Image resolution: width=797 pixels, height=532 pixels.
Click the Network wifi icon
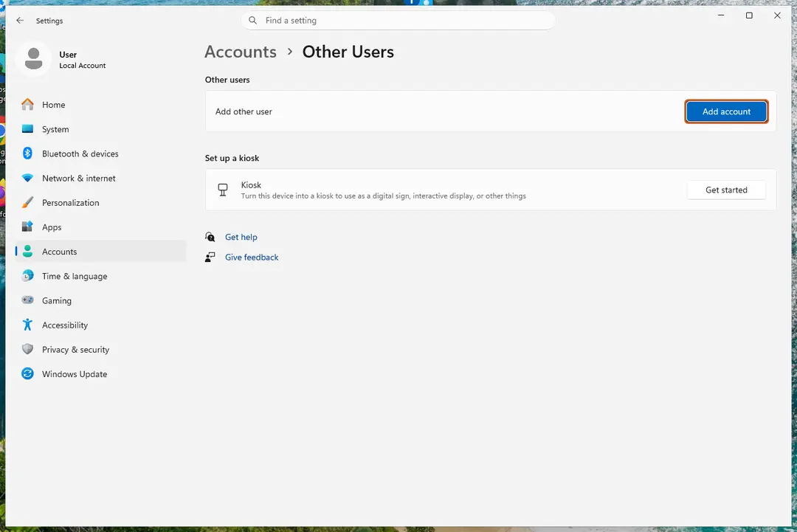tap(27, 178)
